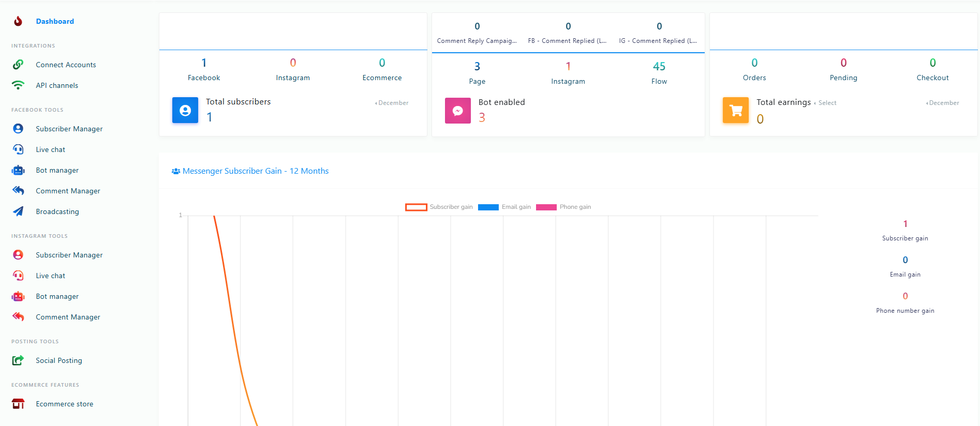Viewport: 980px width, 426px height.
Task: Click the Facebook Live chat headset icon
Action: (x=18, y=149)
